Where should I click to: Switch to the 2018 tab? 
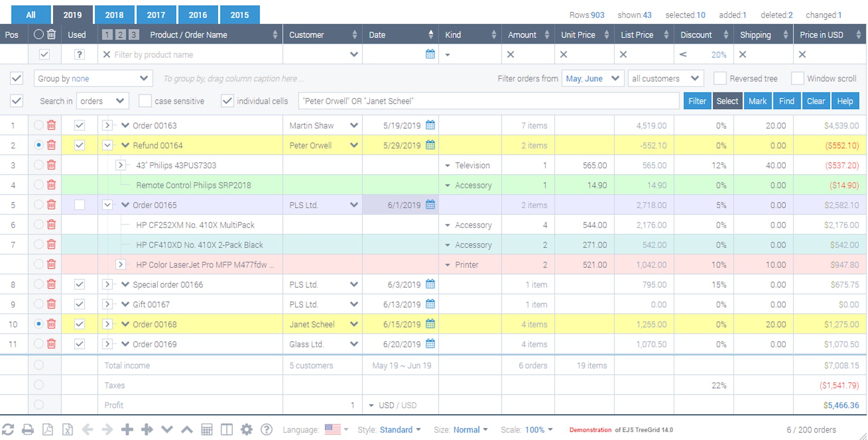coord(114,15)
